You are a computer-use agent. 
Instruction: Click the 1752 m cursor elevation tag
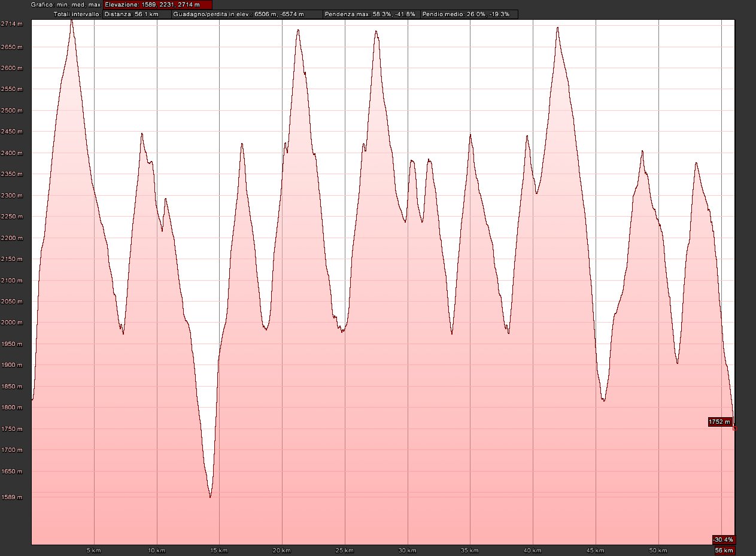[x=719, y=422]
